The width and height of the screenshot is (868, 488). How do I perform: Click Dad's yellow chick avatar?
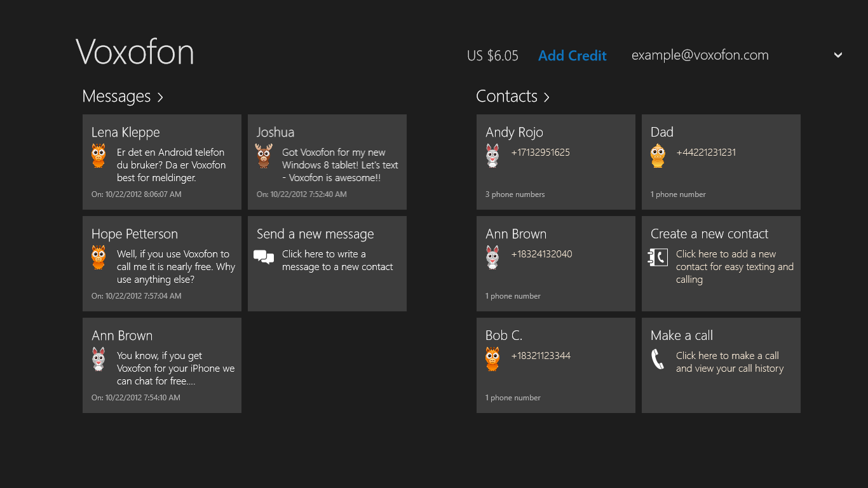658,155
